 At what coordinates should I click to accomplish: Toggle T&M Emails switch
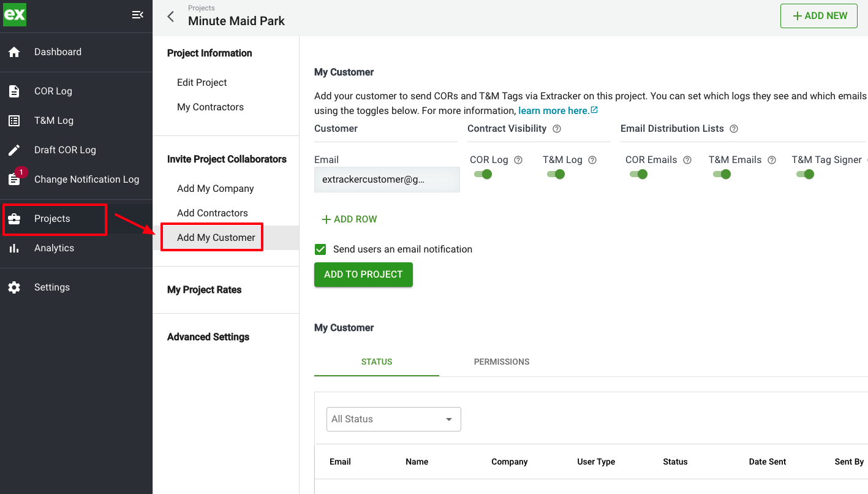[722, 174]
